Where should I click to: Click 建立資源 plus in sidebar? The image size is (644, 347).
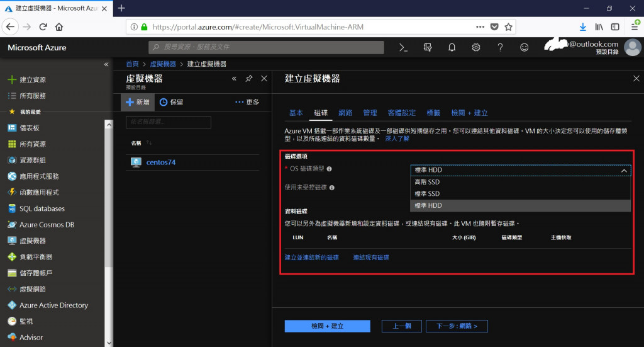point(13,79)
